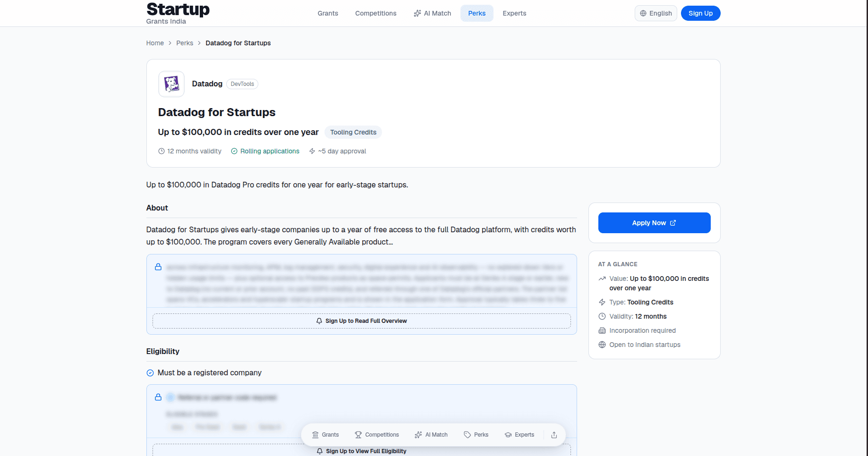Image resolution: width=868 pixels, height=456 pixels.
Task: Open the English language selector
Action: point(655,13)
